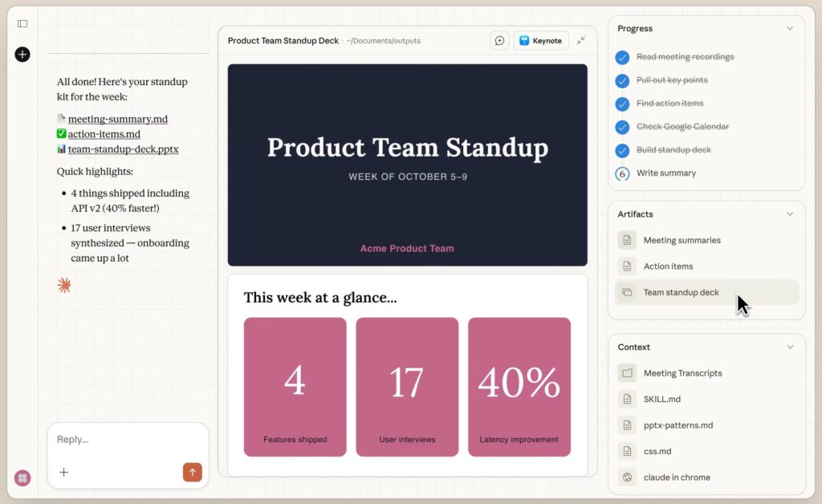This screenshot has height=504, width=822.
Task: Open the meeting-summary.md link
Action: pos(117,119)
